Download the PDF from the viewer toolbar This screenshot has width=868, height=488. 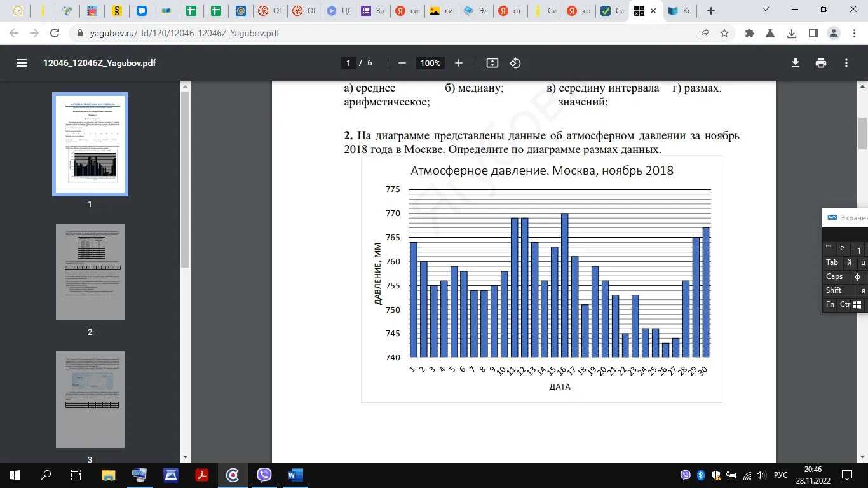[795, 63]
